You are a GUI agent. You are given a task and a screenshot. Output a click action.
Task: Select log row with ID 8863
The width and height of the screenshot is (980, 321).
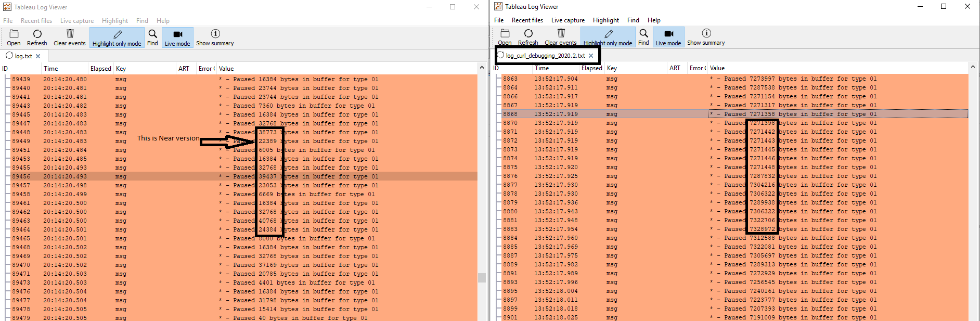pyautogui.click(x=734, y=79)
